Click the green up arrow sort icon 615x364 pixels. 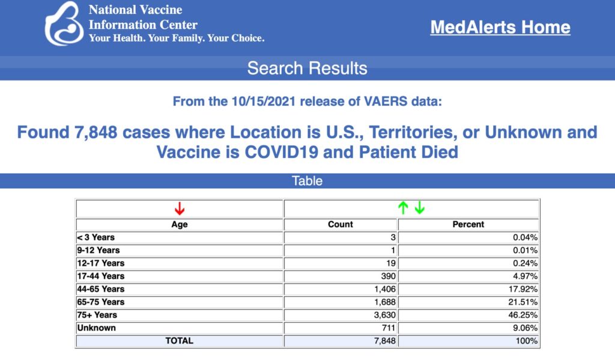(x=403, y=208)
